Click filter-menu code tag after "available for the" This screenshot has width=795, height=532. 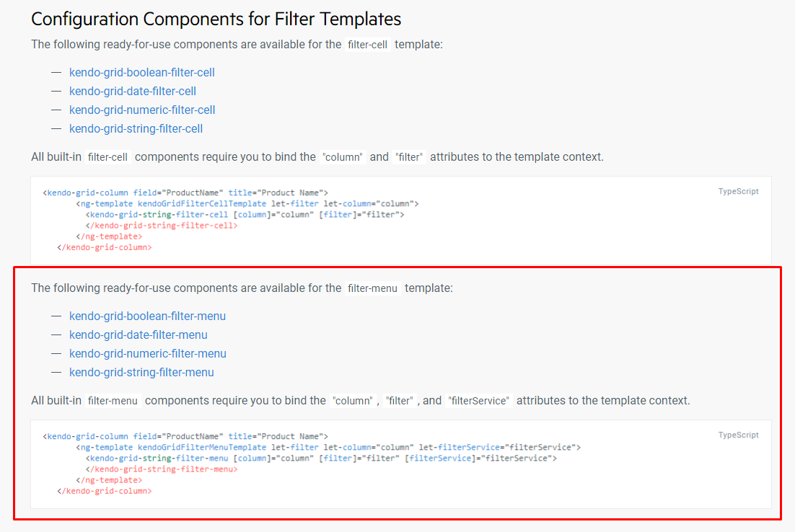(373, 288)
